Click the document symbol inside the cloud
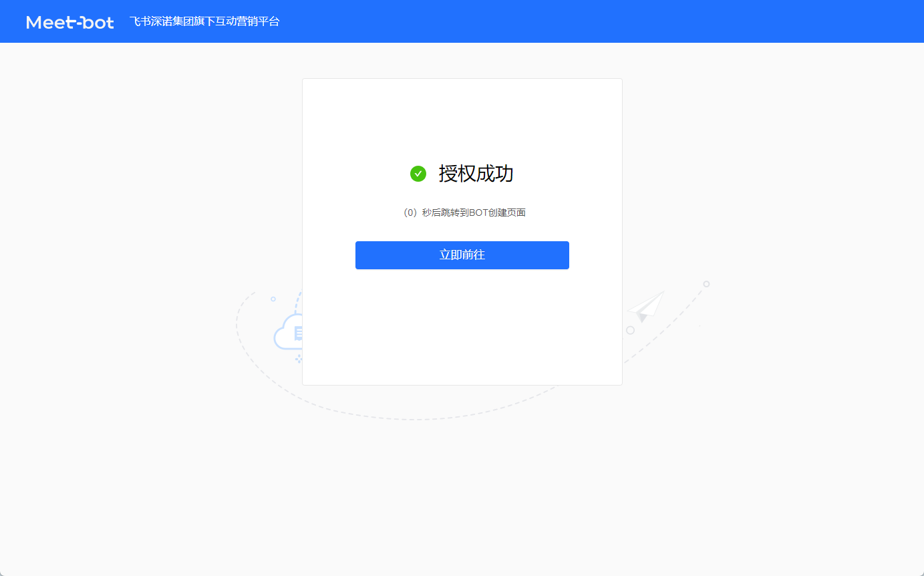This screenshot has width=924, height=576. (x=299, y=333)
